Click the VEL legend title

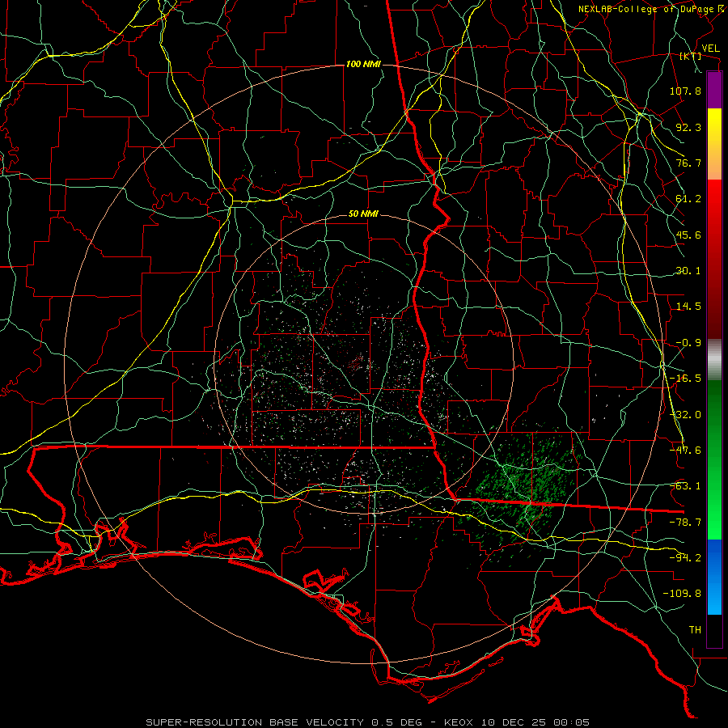pos(710,49)
